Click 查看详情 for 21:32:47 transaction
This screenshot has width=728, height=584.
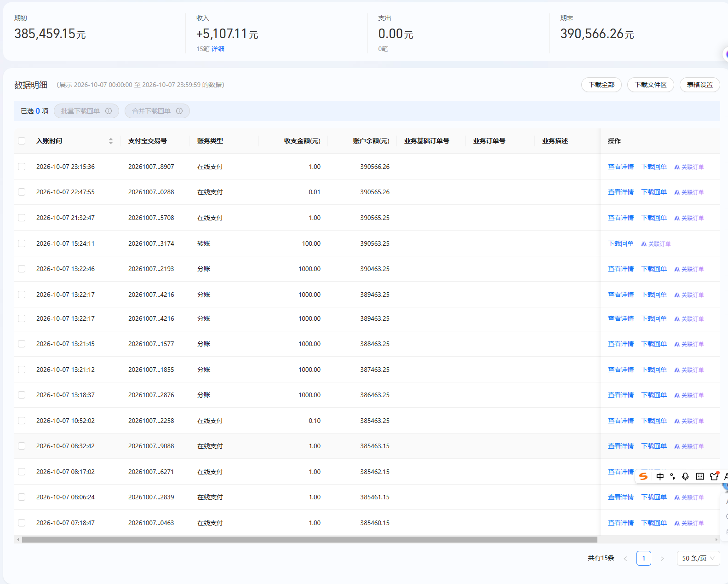621,218
